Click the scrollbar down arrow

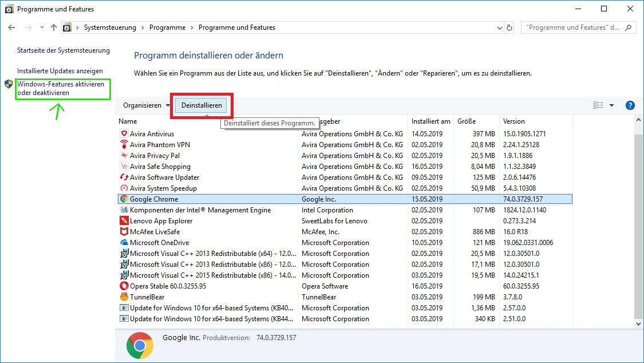638,324
